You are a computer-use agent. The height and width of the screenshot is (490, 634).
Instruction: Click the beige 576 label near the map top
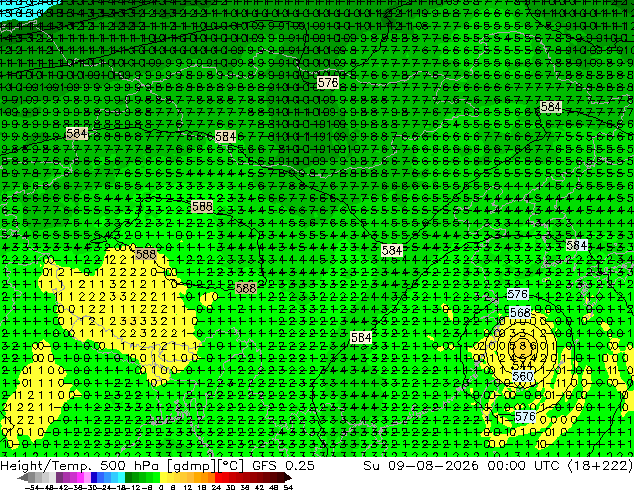328,82
